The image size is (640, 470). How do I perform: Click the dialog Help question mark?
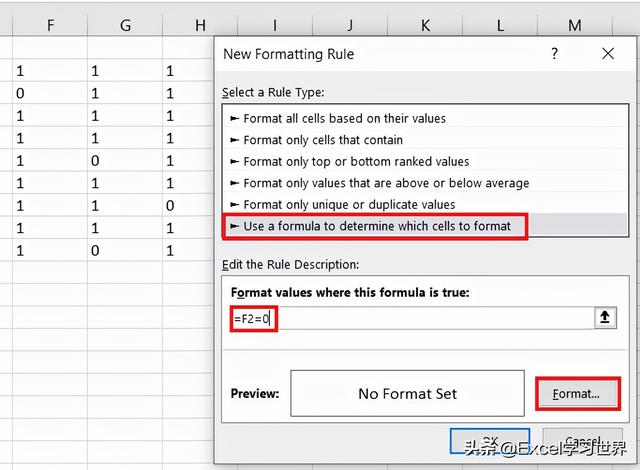[x=555, y=54]
